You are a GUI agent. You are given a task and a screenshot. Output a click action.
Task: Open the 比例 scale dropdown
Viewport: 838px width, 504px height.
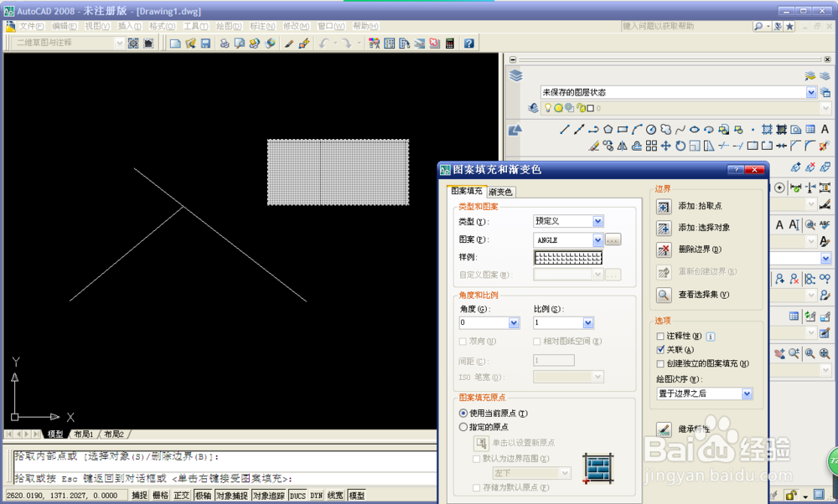pyautogui.click(x=588, y=322)
